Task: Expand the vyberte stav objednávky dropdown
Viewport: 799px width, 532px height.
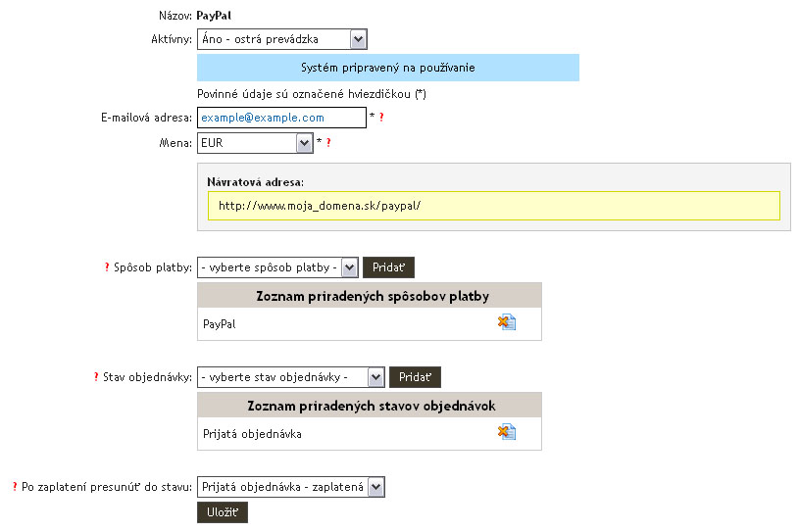Action: pos(290,377)
